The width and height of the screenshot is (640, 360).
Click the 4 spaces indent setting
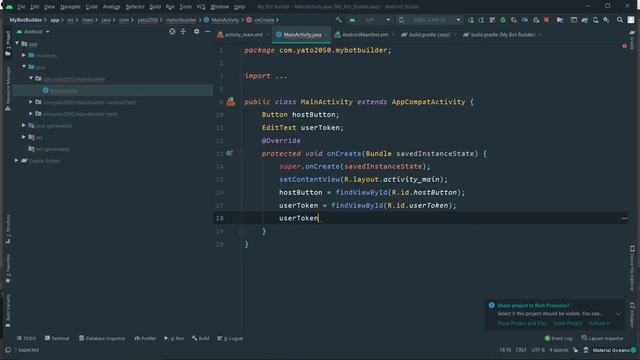click(559, 350)
